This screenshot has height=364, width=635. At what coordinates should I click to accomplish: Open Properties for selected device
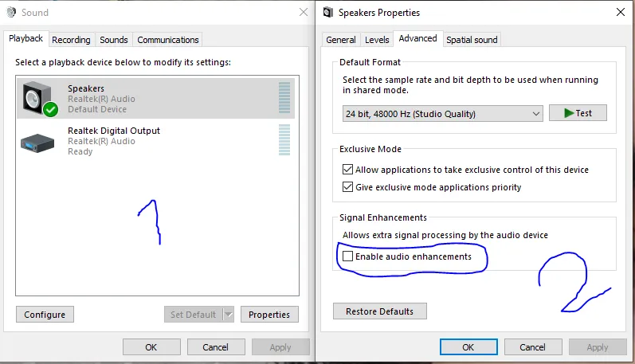point(269,315)
